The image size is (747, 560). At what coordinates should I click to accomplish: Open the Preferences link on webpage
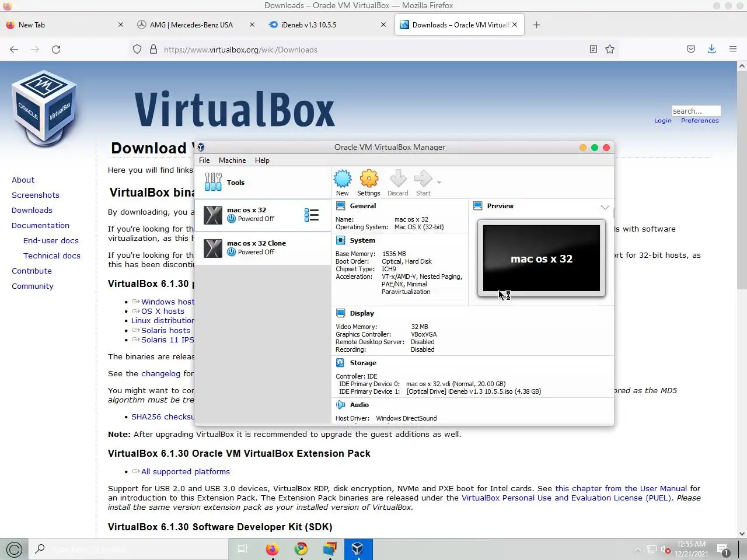pos(700,121)
